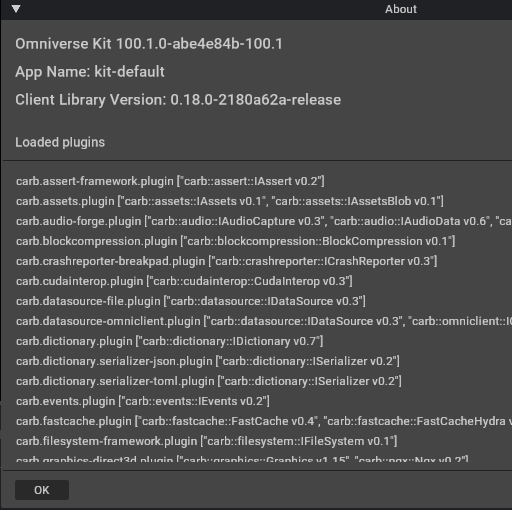This screenshot has height=512, width=512.
Task: Click the Loaded plugins heading
Action: point(60,142)
